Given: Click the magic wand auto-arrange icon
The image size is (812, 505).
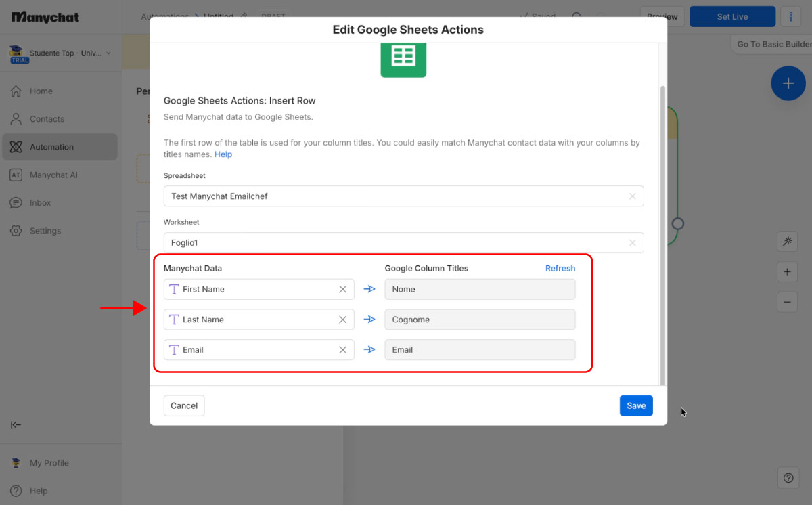Looking at the screenshot, I should point(788,241).
